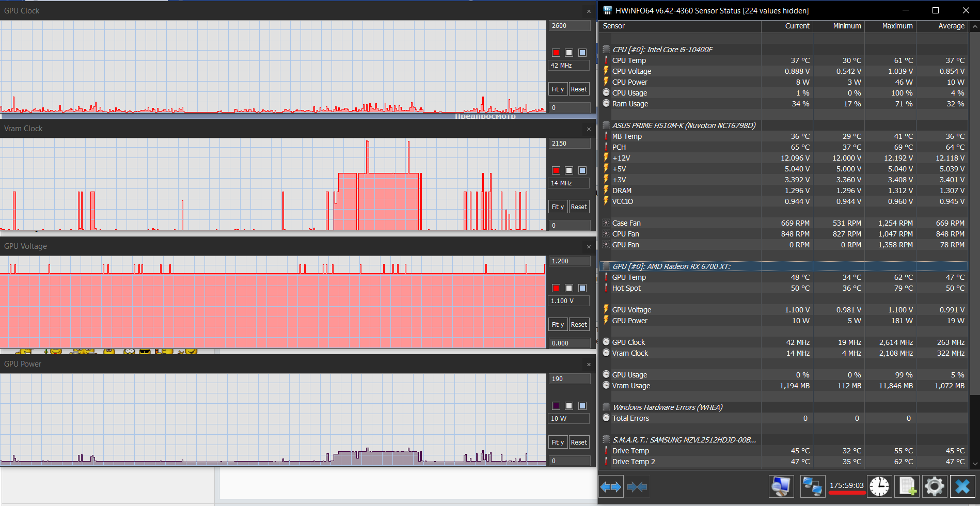Image resolution: width=980 pixels, height=506 pixels.
Task: Reset the elapsed time clock icon
Action: 879,486
